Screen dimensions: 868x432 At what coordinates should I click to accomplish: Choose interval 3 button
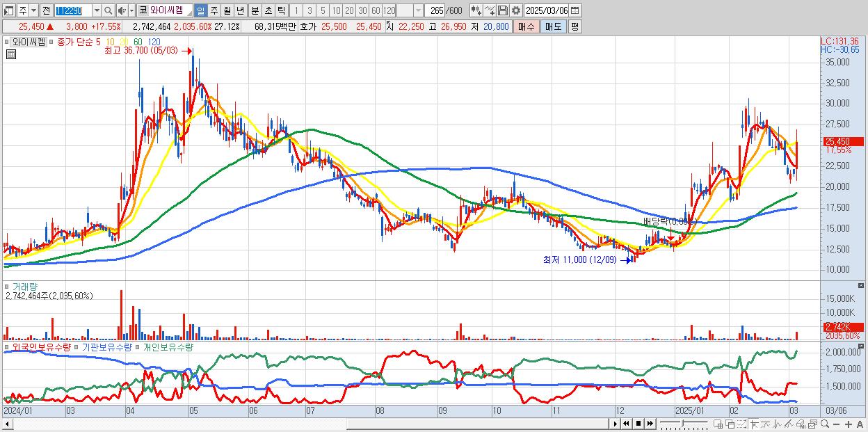coord(309,10)
